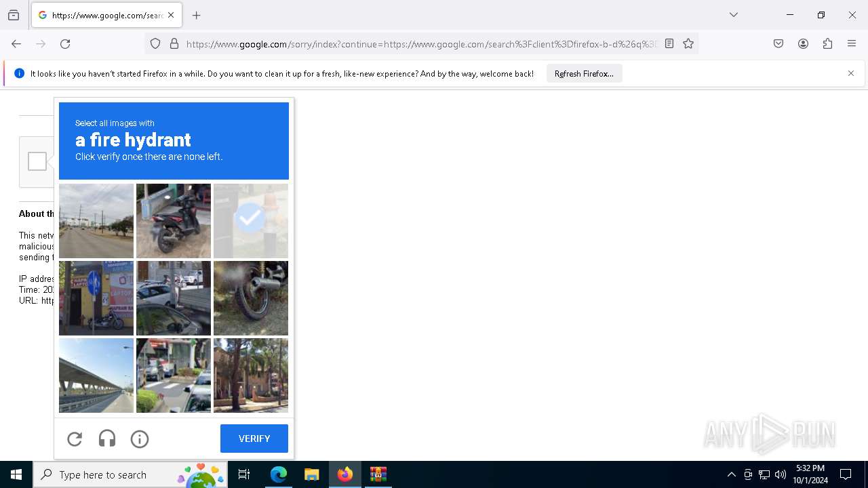The image size is (868, 488).
Task: Select the white car street image
Action: pos(174,298)
